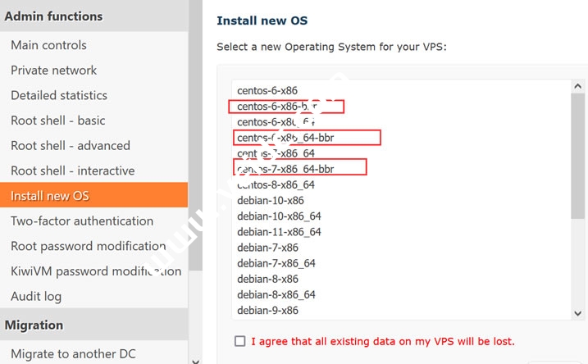
Task: Open Root shell - basic
Action: coord(57,121)
